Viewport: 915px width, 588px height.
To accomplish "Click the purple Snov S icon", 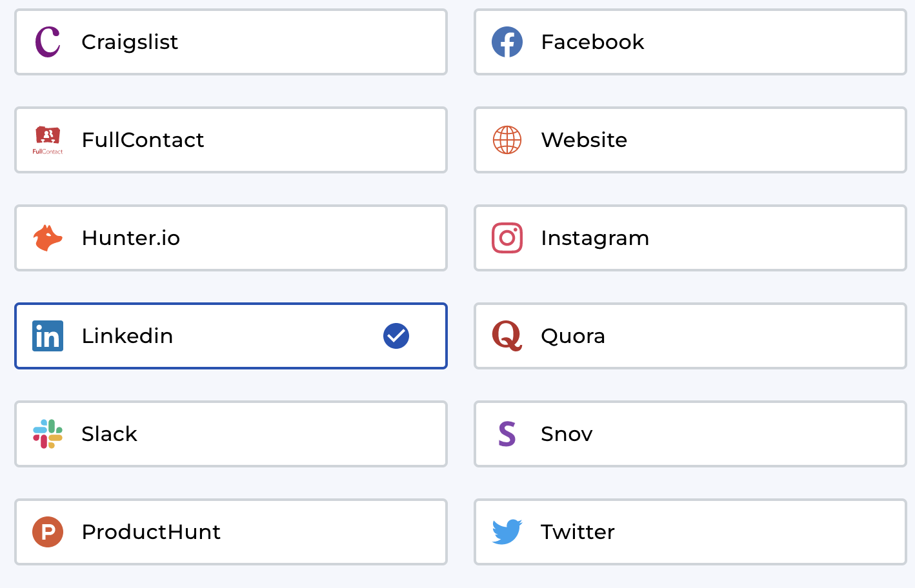I will [507, 434].
